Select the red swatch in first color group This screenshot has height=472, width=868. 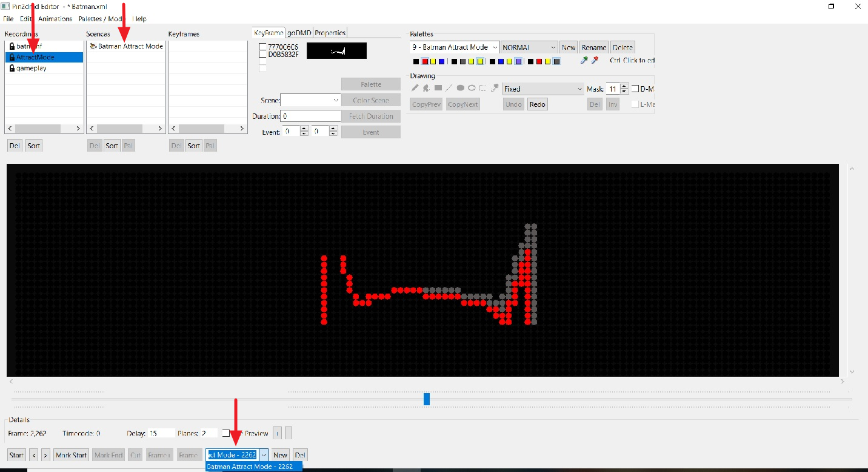pyautogui.click(x=425, y=61)
